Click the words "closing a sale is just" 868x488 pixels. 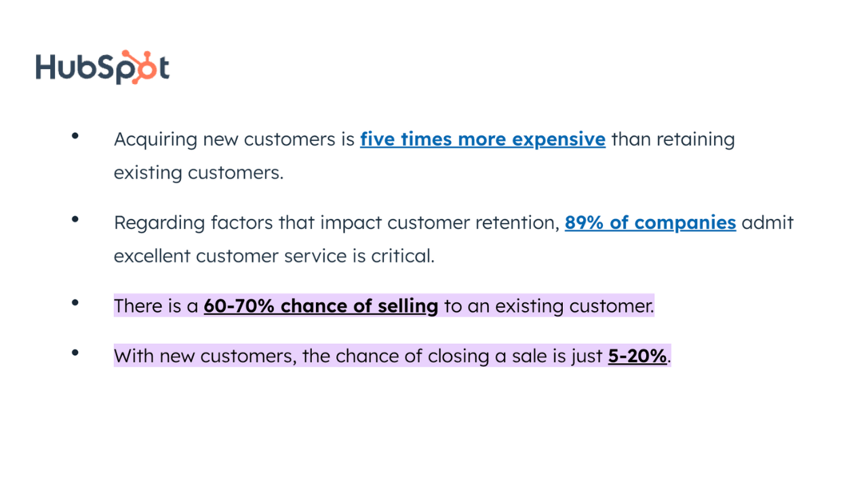(514, 356)
